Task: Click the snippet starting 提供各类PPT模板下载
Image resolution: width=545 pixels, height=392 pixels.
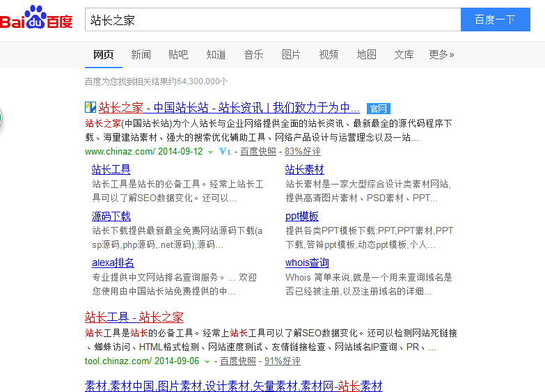Action: point(369,237)
